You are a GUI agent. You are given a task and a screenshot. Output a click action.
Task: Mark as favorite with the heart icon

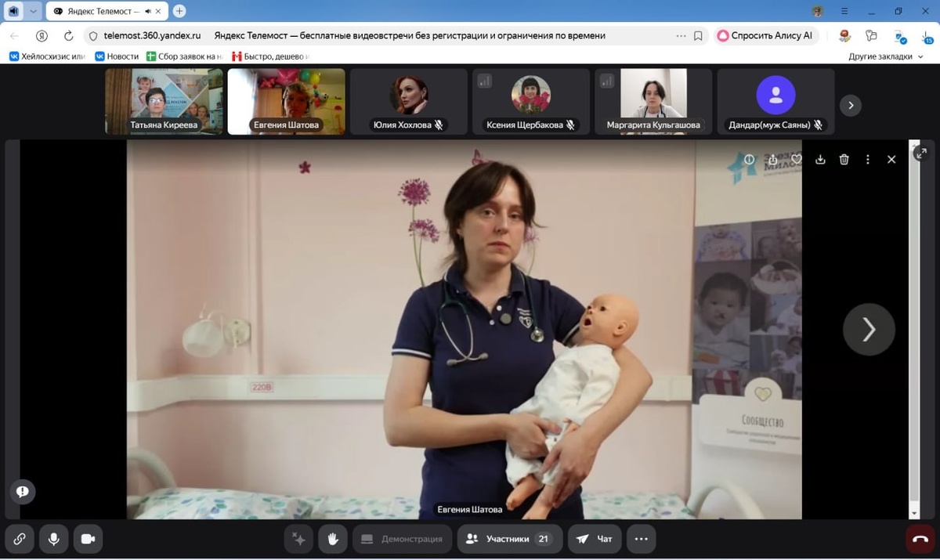click(x=797, y=159)
